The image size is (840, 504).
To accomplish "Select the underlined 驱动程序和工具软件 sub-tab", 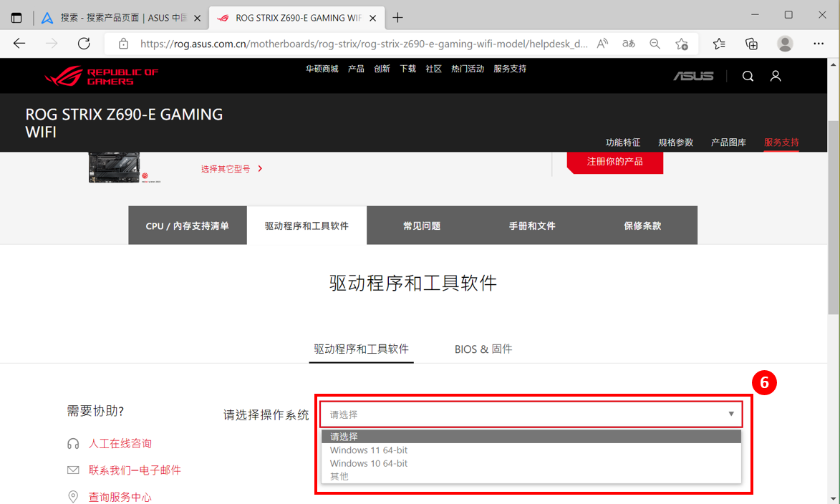I will [361, 349].
